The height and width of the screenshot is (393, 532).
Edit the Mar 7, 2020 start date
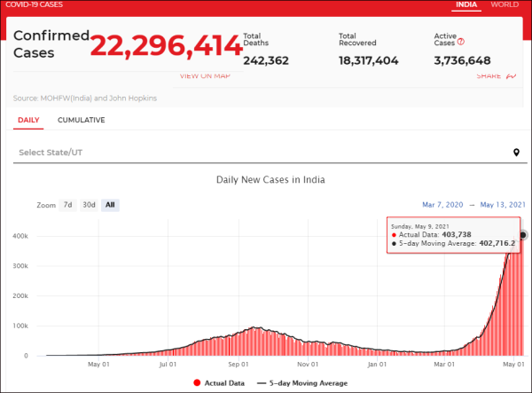(442, 205)
